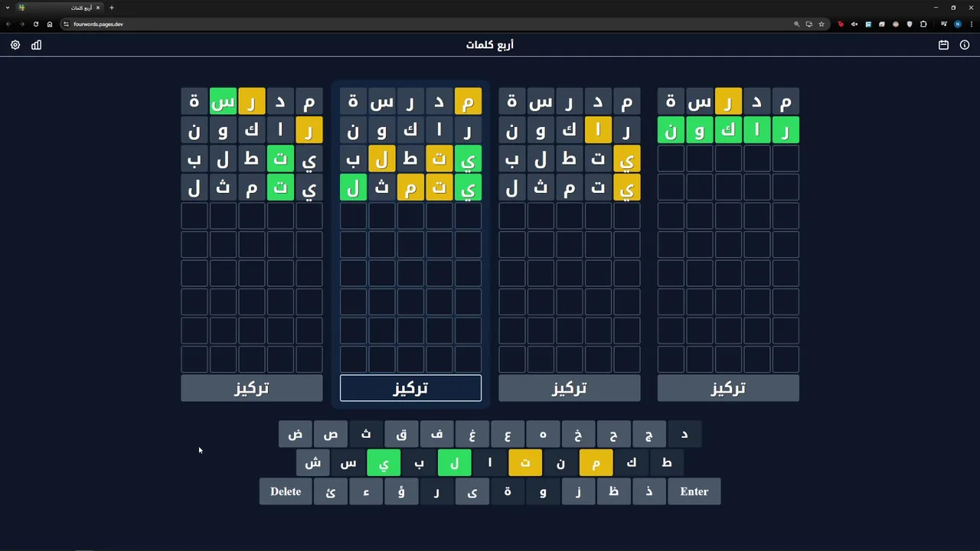Close the أربع كلمات browser tab
The image size is (980, 551).
tap(98, 8)
